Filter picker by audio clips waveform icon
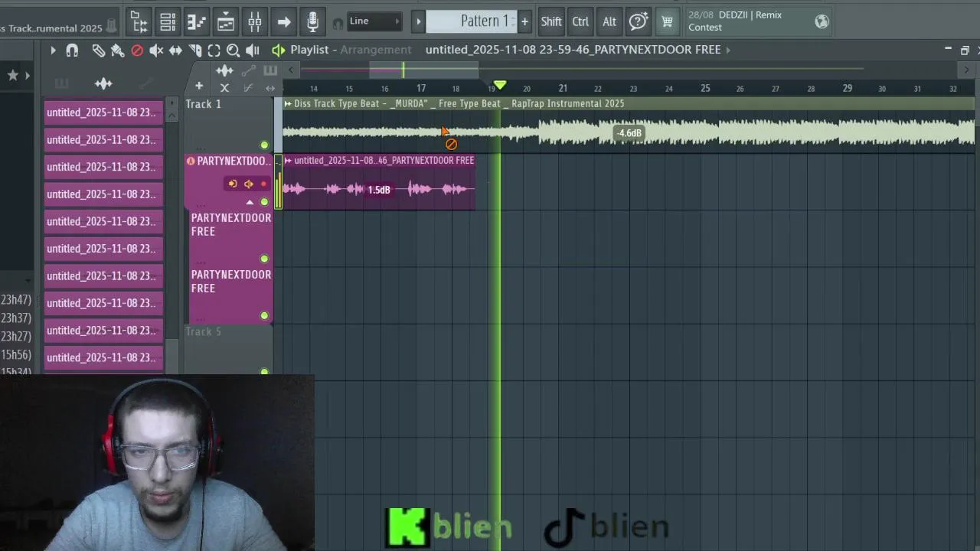Screen dimensions: 980x551 103,83
